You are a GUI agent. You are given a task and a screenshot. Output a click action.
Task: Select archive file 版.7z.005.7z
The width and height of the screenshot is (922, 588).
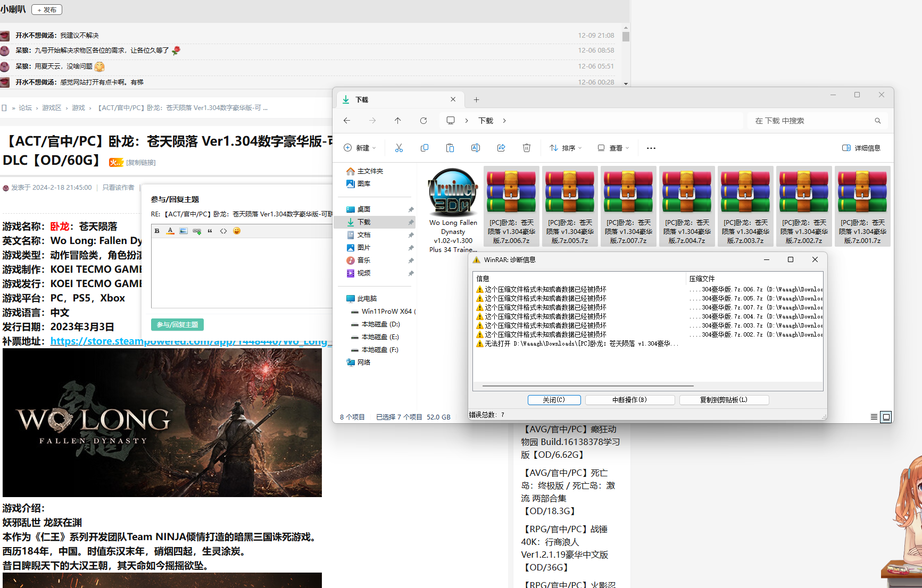coord(570,206)
